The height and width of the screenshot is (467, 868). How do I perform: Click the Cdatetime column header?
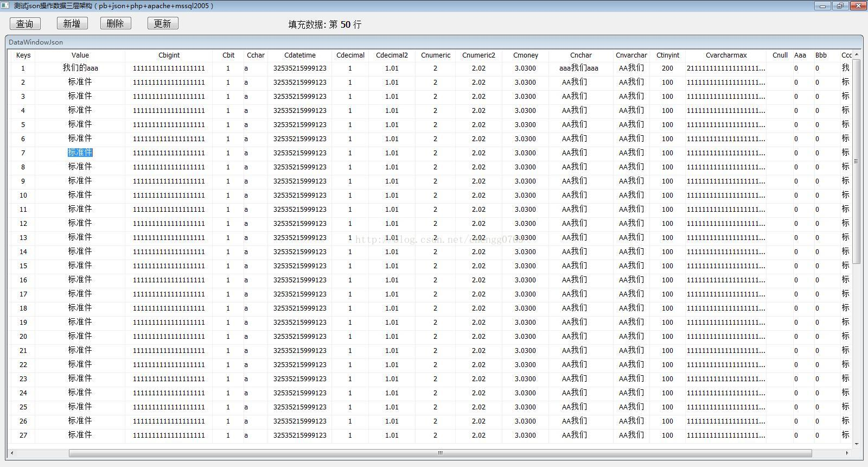299,55
